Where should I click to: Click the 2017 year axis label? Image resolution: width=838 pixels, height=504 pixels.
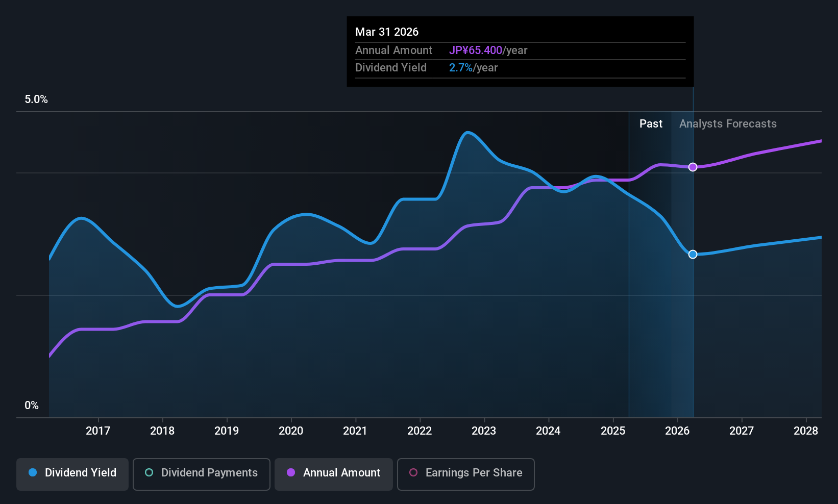(x=98, y=431)
